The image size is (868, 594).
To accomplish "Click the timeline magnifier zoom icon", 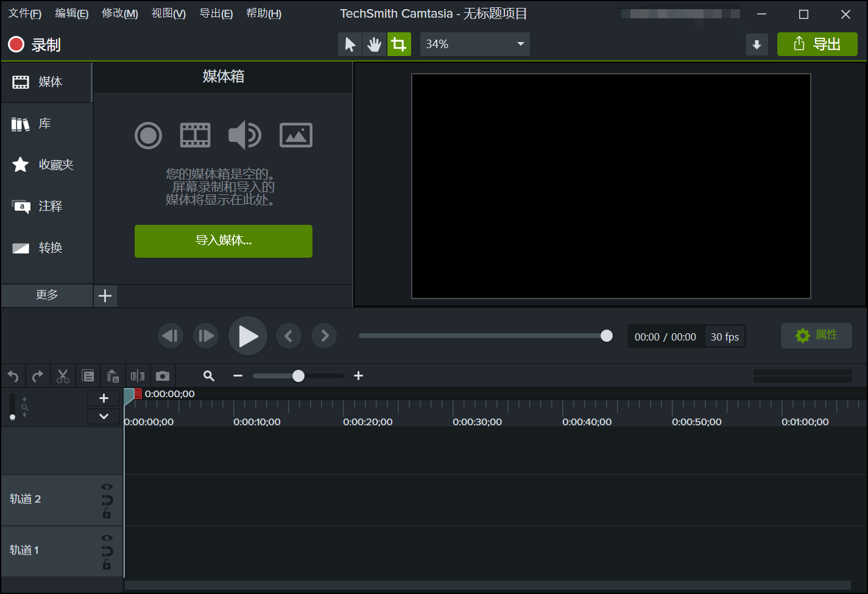I will point(209,376).
